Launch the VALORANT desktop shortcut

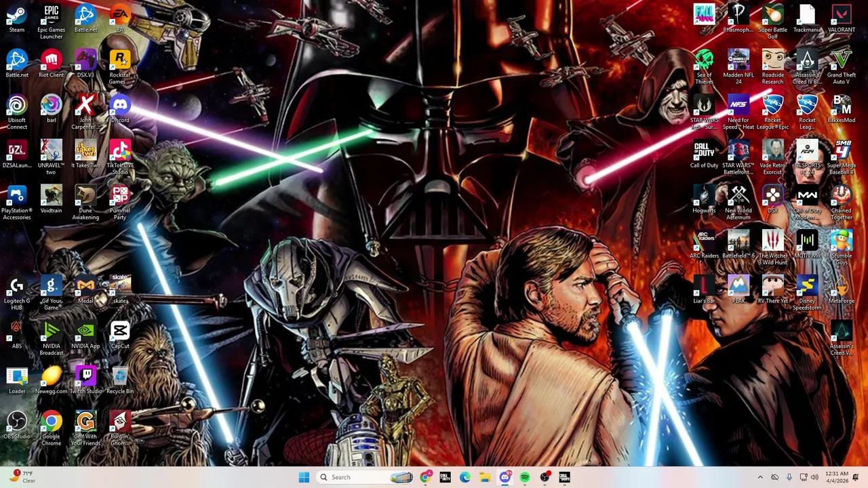(842, 19)
